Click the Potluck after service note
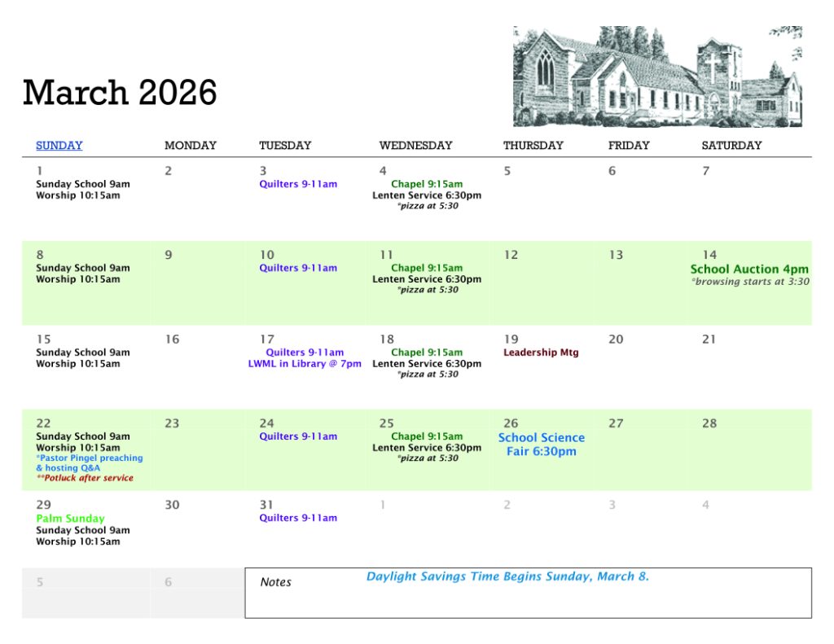Screen dimensions: 834x644 [x=85, y=478]
